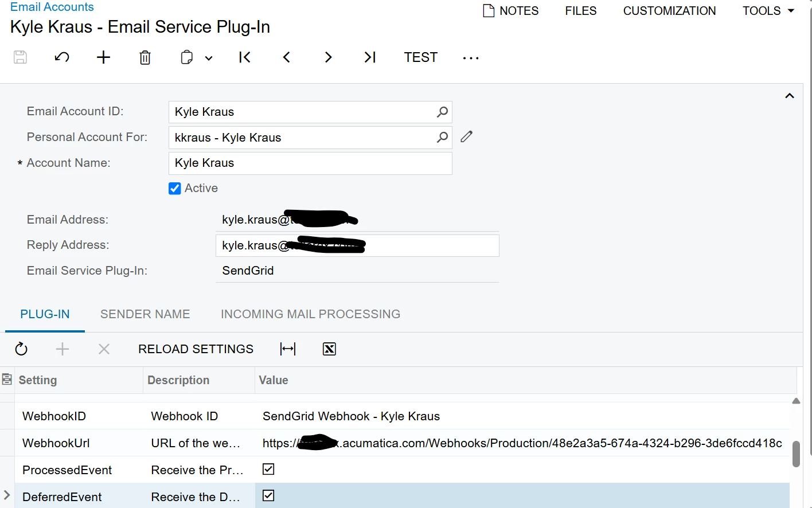Select the DeferredEvent setting cell
This screenshot has height=508, width=812.
79,497
